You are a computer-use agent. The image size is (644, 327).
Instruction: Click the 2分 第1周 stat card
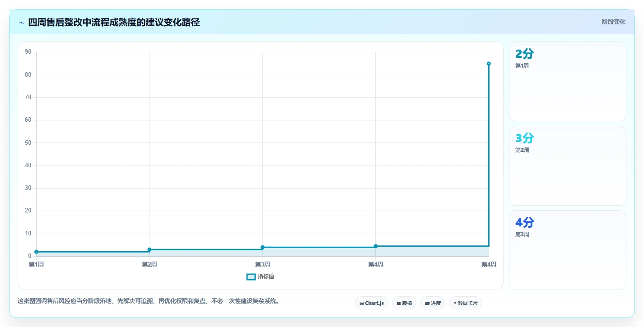pos(568,82)
